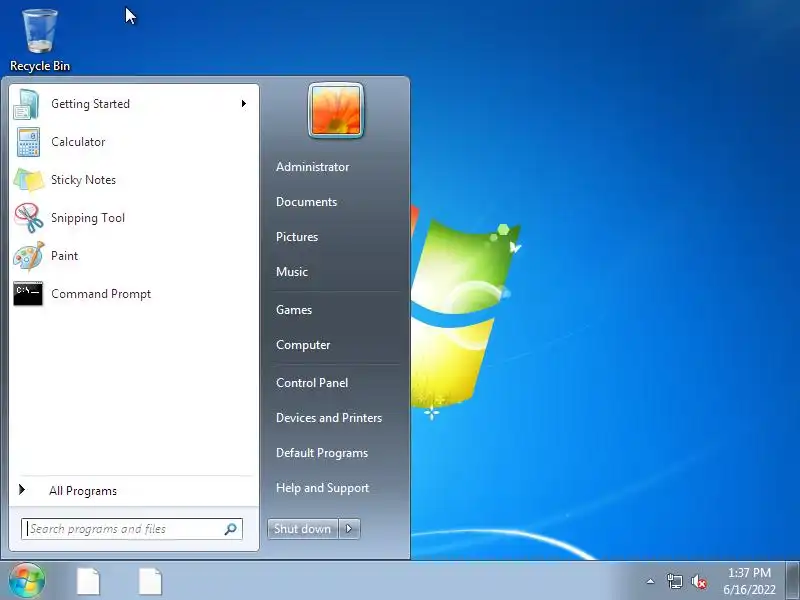Open Control Panel link
The height and width of the screenshot is (600, 800).
pyautogui.click(x=312, y=383)
